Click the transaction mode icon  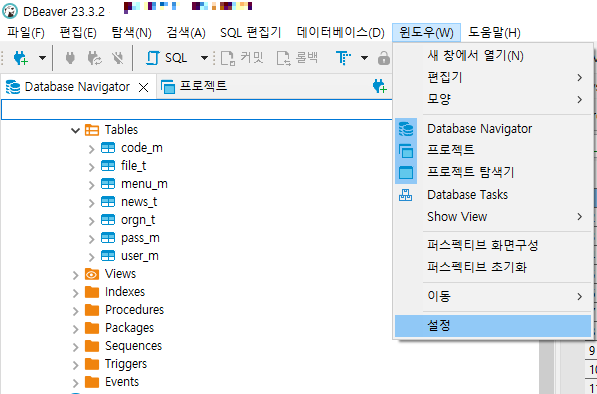click(x=343, y=58)
